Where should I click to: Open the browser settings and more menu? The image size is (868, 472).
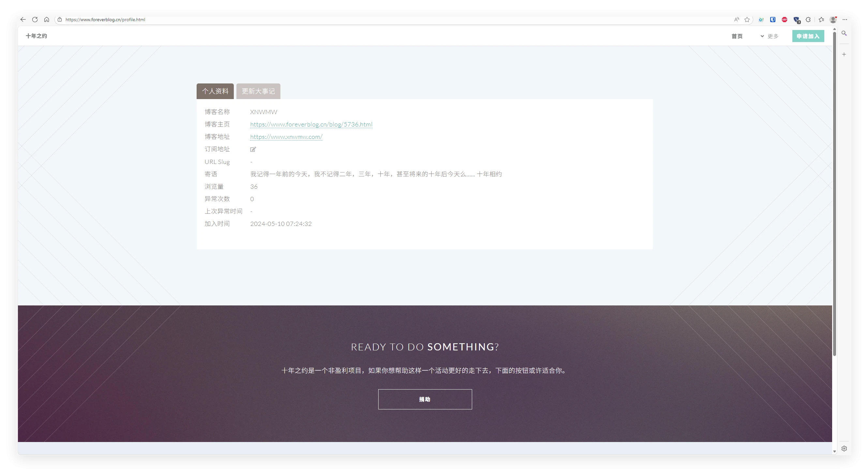point(845,20)
